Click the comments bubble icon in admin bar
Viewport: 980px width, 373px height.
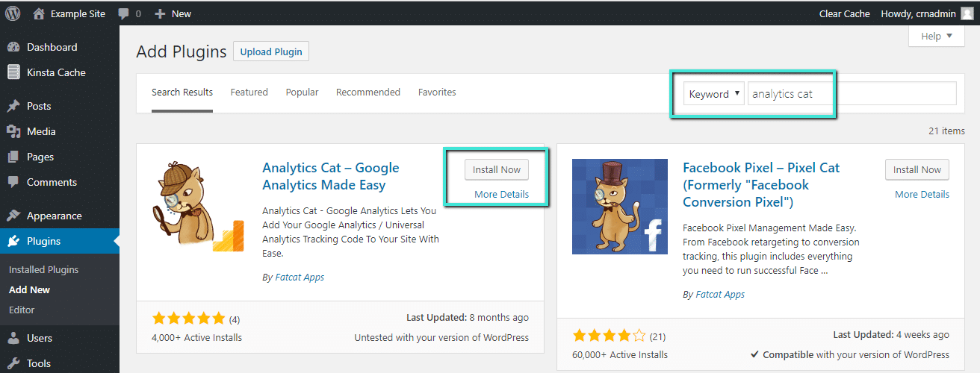tap(124, 13)
